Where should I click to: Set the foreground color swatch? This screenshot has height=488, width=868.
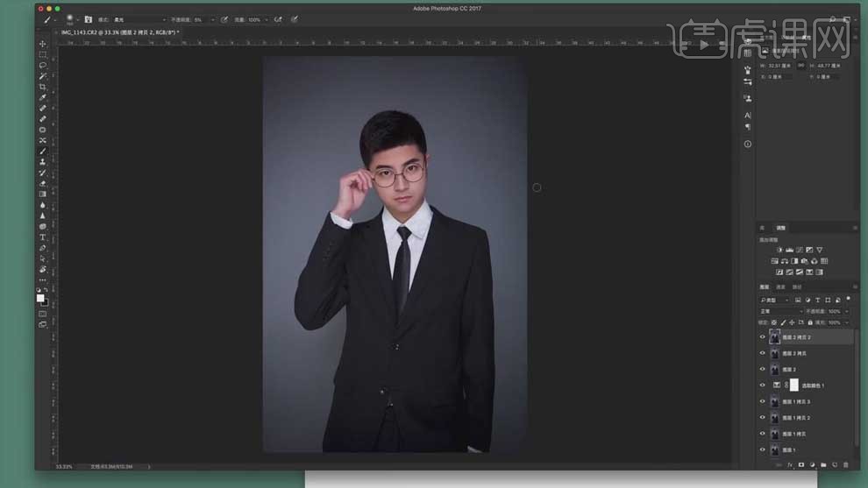coord(39,298)
